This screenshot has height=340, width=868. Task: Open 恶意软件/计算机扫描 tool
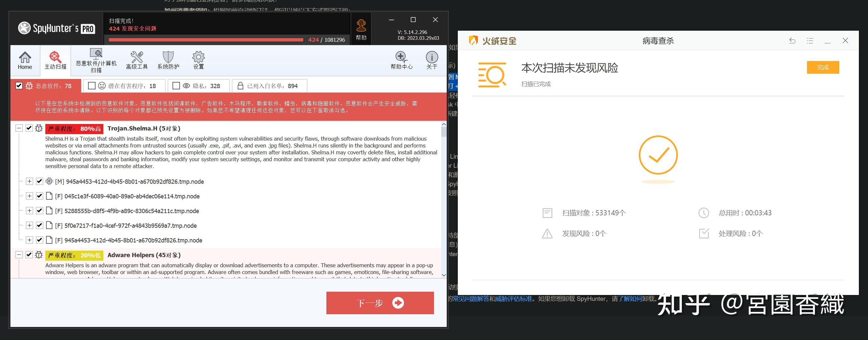pyautogui.click(x=96, y=61)
